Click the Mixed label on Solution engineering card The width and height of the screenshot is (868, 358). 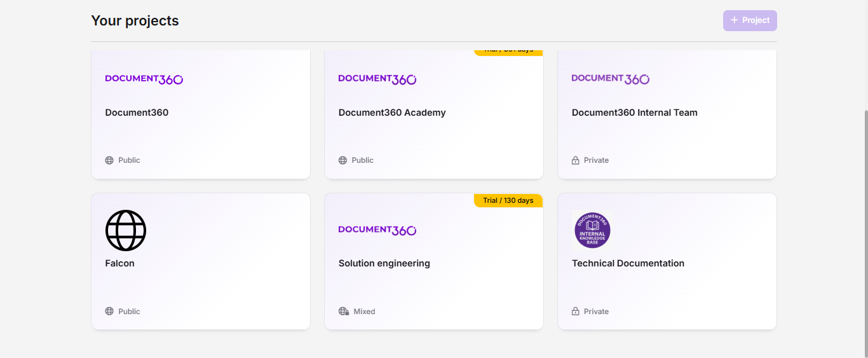[x=364, y=312]
